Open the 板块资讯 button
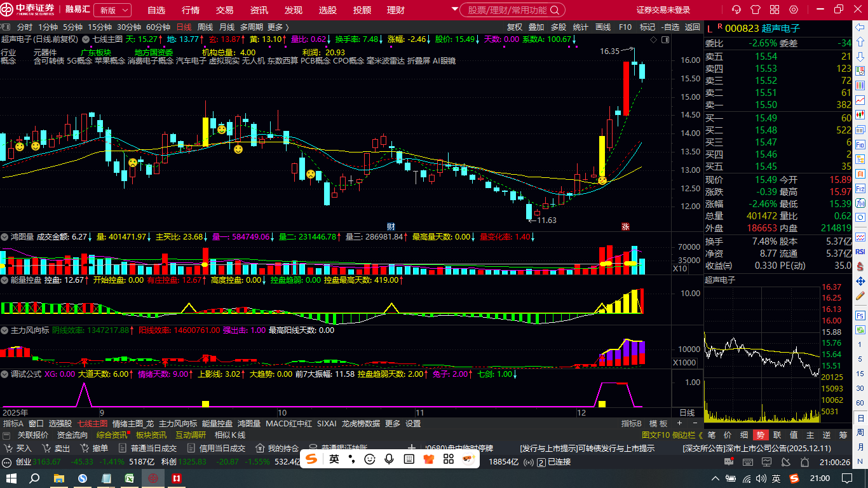The height and width of the screenshot is (488, 868). click(151, 435)
